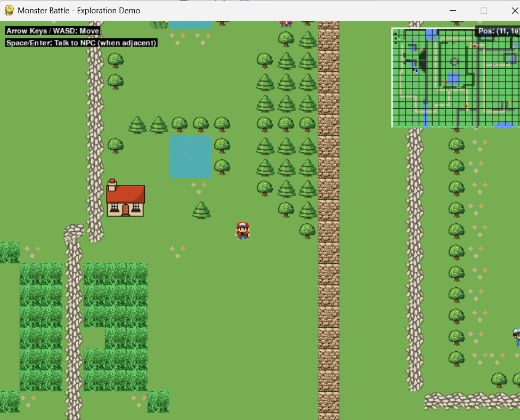This screenshot has width=520, height=420.
Task: Click the round tree just above the house
Action: point(116,146)
